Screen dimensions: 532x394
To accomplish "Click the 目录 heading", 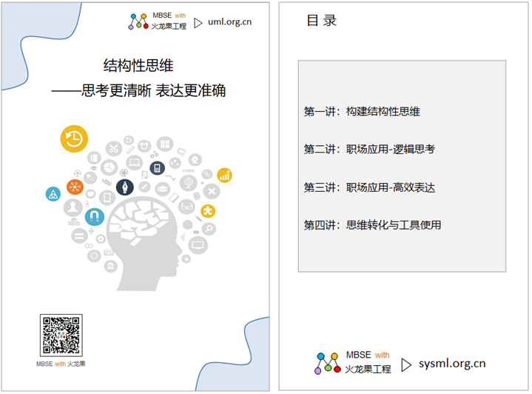I will pyautogui.click(x=322, y=21).
